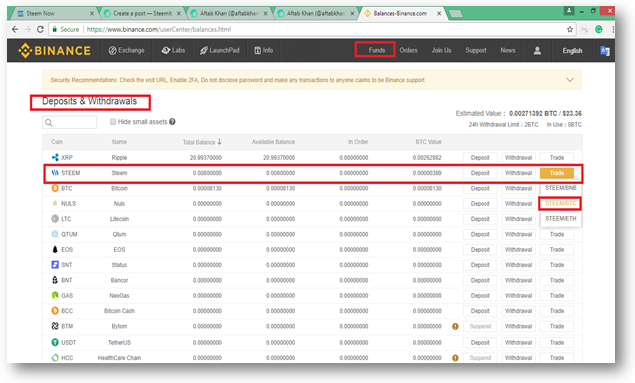The image size is (635, 383).
Task: Open the Info menu item
Action: [x=264, y=50]
